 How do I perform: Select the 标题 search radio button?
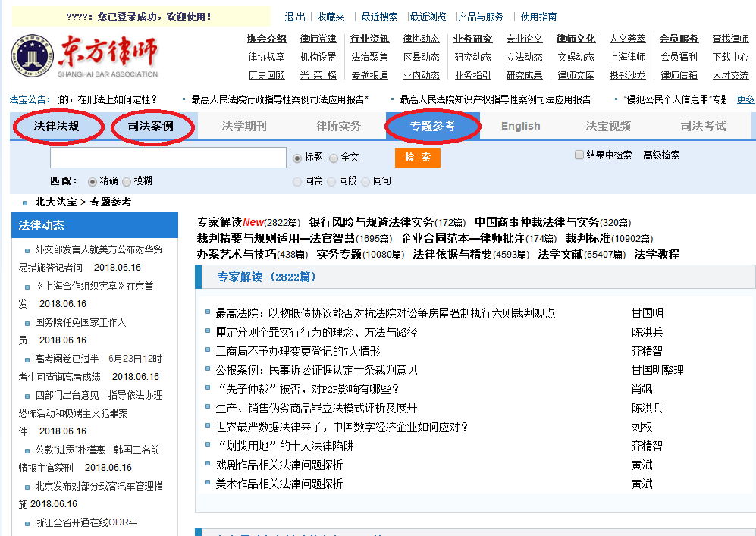coord(297,158)
